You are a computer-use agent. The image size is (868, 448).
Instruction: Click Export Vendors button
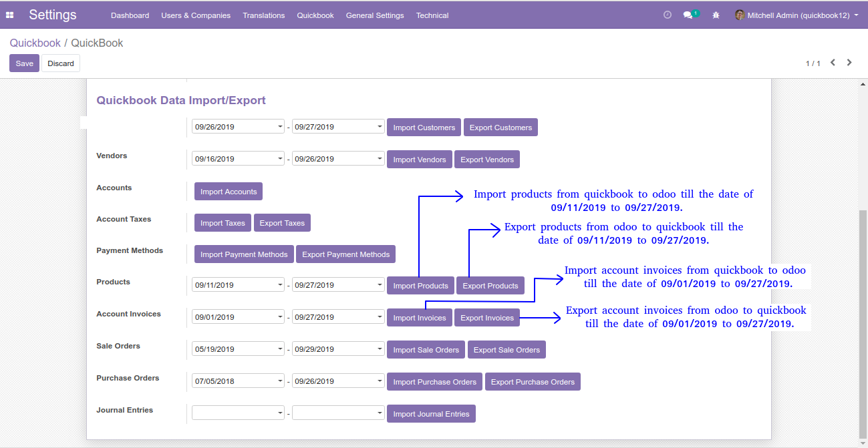486,160
